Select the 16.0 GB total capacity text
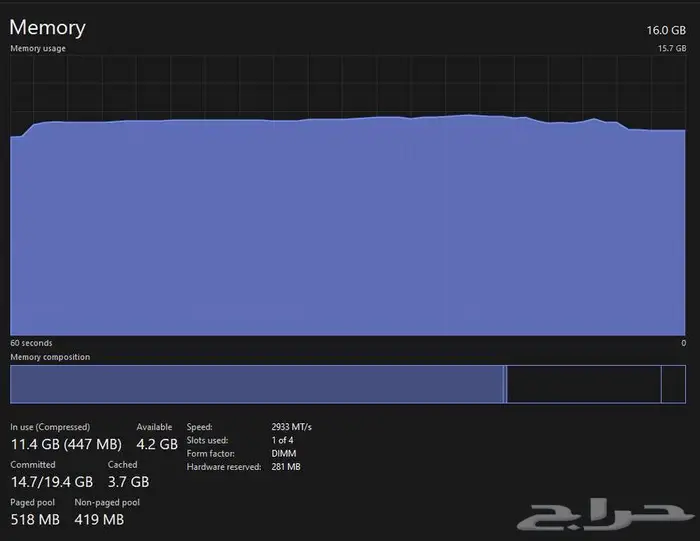The image size is (700, 541). [666, 30]
